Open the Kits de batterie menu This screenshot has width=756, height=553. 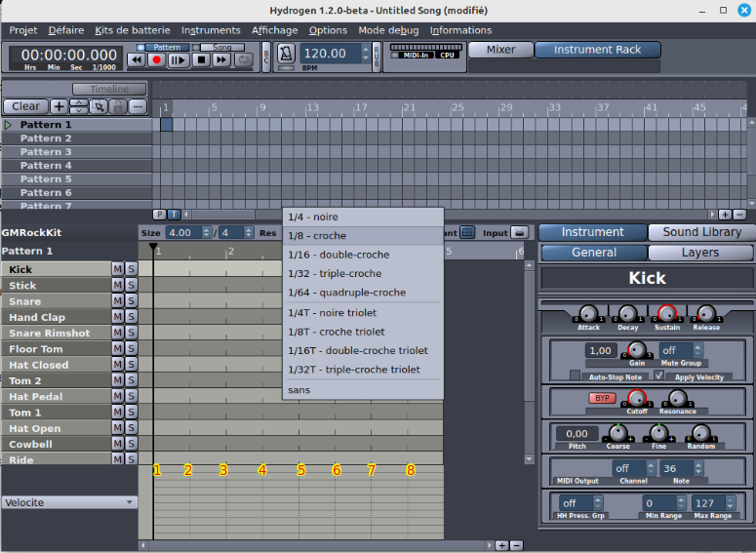[x=133, y=30]
